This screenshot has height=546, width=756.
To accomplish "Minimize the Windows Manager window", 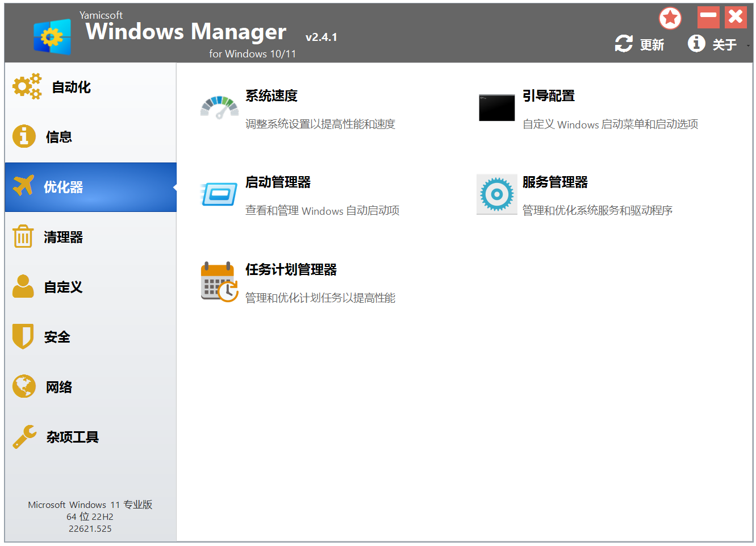I will (708, 17).
